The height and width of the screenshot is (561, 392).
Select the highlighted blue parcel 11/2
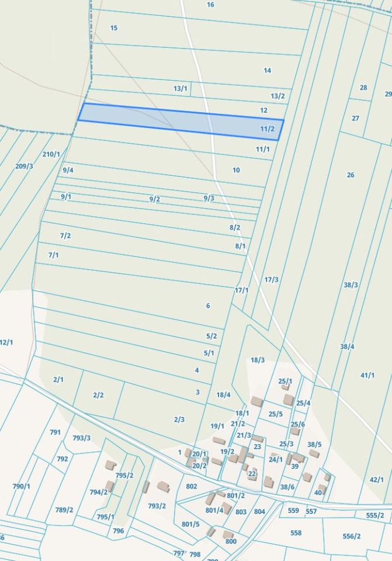pyautogui.click(x=181, y=122)
